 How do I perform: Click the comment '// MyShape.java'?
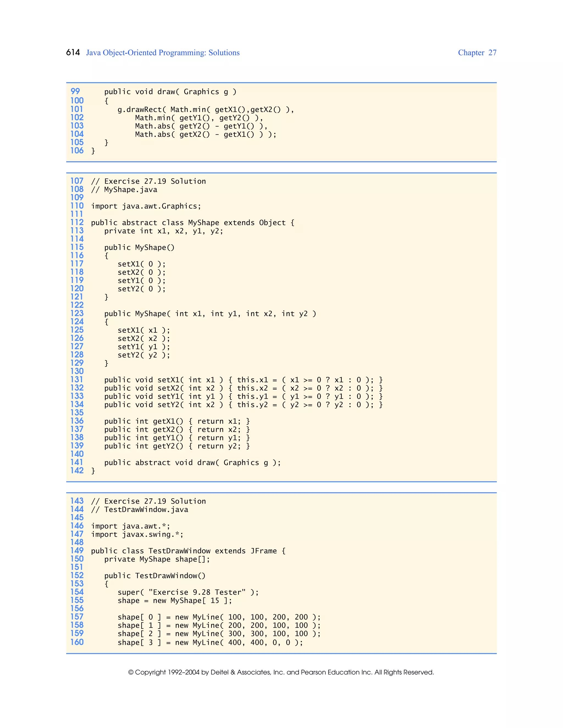click(124, 190)
